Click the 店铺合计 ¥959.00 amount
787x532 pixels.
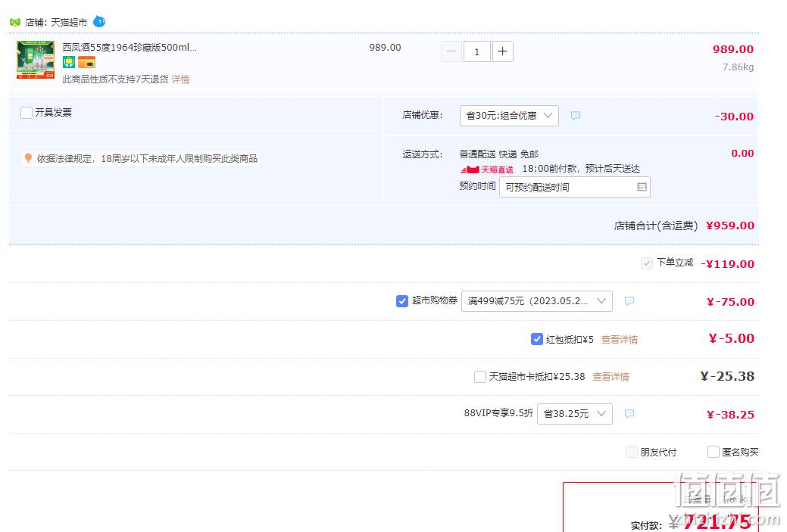730,226
